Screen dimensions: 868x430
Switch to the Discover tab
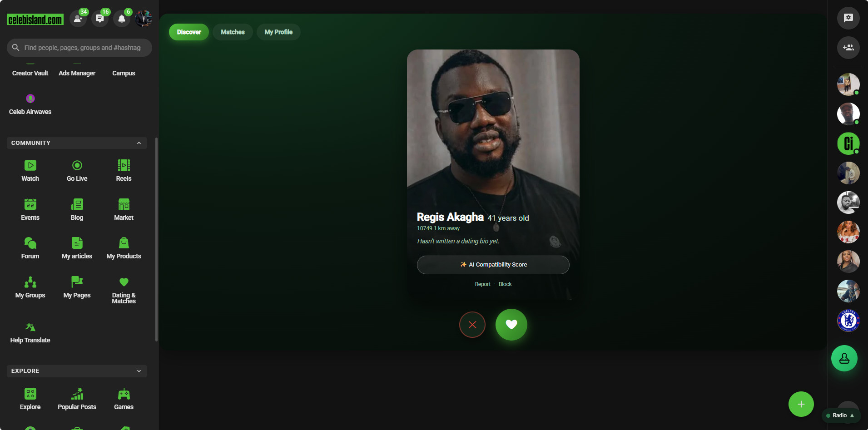pyautogui.click(x=189, y=32)
